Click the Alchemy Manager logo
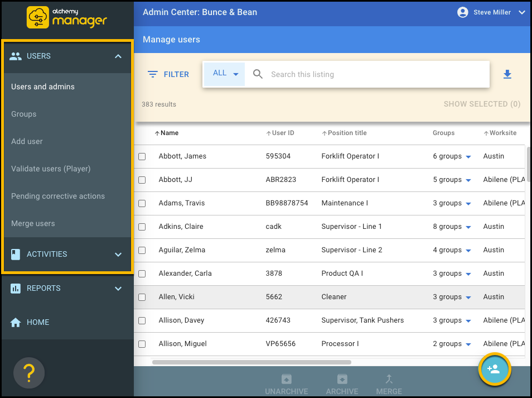Image resolution: width=532 pixels, height=398 pixels. click(x=67, y=17)
